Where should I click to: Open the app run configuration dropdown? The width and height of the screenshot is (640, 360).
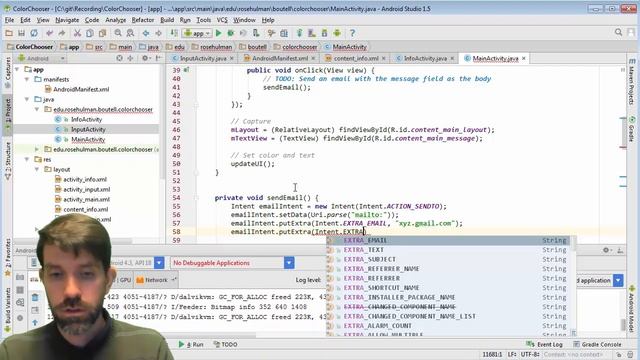click(197, 33)
